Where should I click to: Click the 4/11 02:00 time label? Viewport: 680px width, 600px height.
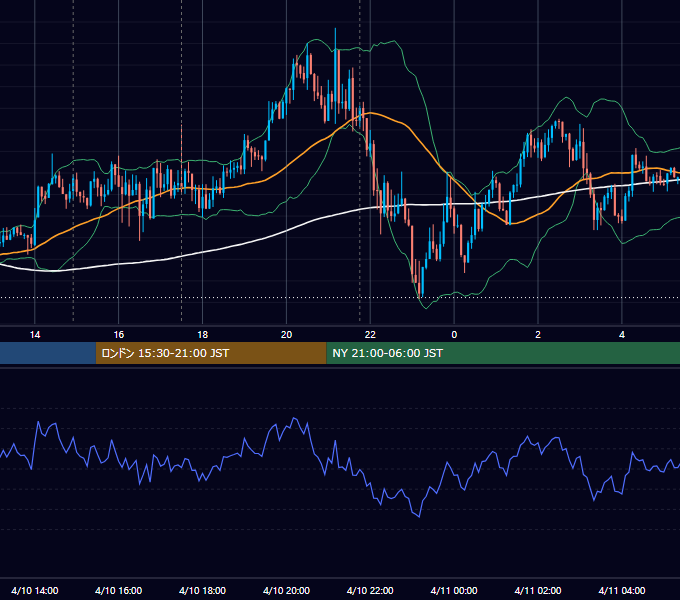pos(538,590)
